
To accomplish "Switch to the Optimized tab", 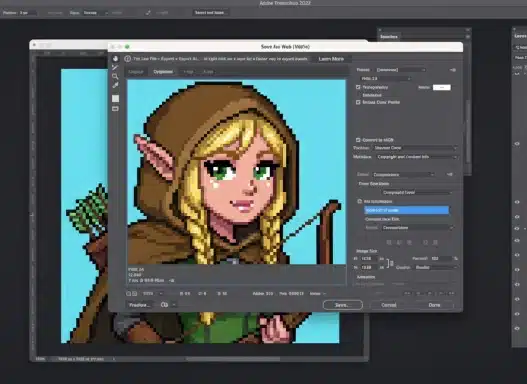I will click(x=163, y=72).
